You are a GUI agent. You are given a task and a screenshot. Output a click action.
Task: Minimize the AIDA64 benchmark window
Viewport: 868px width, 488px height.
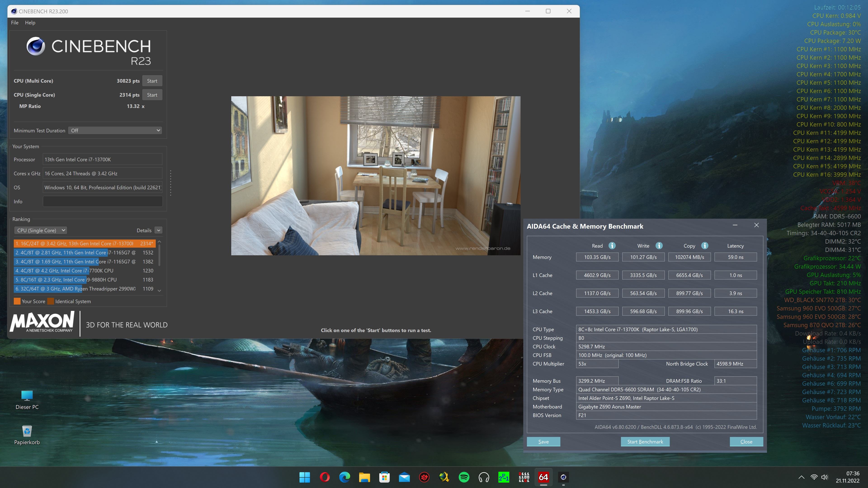[735, 225]
